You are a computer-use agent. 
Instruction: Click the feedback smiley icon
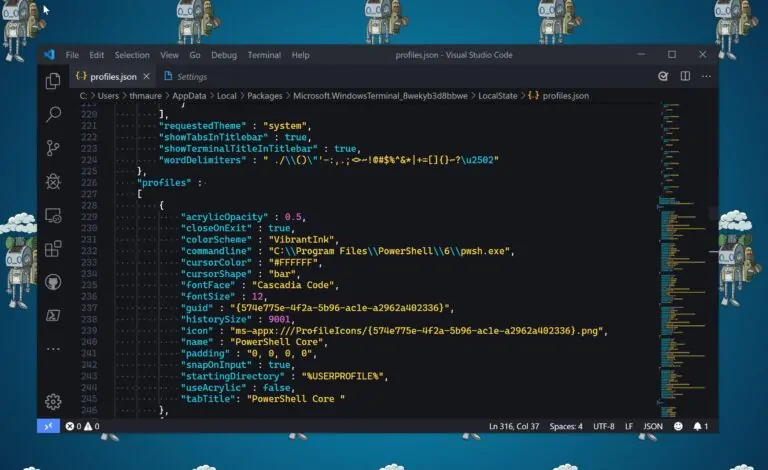point(678,426)
